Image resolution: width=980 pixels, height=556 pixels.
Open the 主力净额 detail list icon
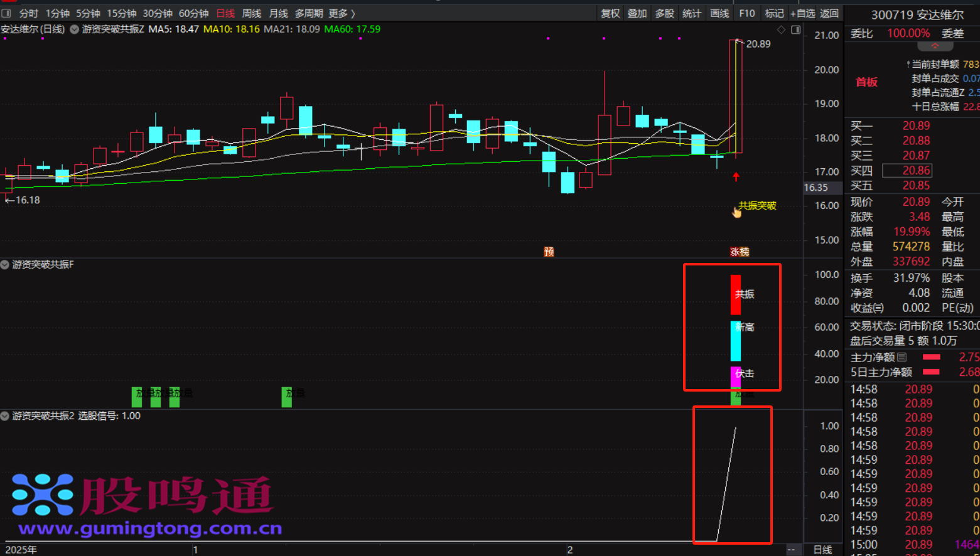[x=902, y=357]
